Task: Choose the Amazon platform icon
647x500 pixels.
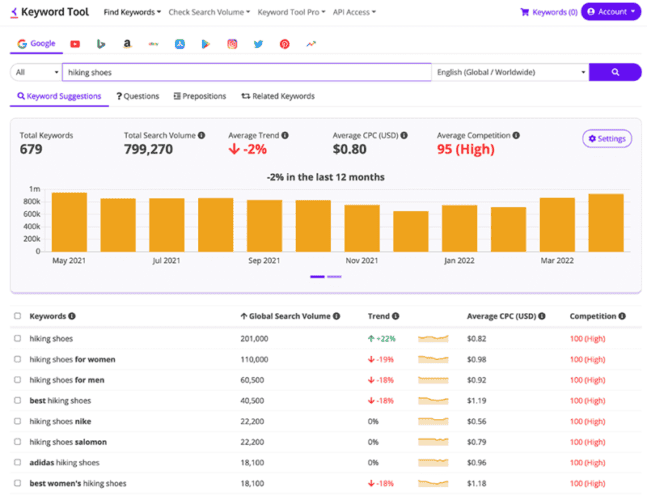Action: click(x=128, y=45)
